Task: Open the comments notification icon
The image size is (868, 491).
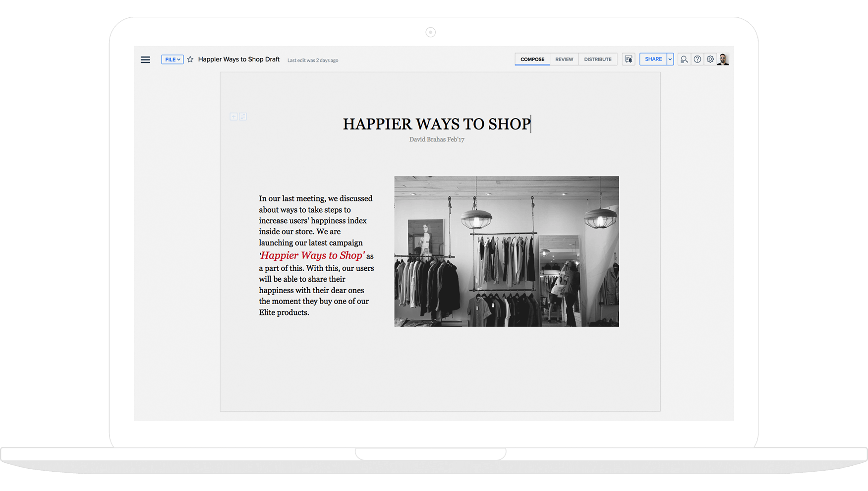Action: click(629, 60)
